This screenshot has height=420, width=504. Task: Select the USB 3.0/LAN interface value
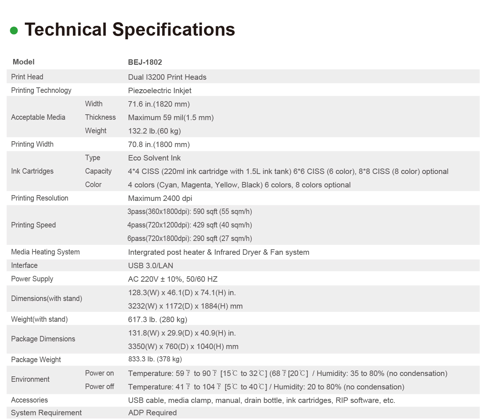(150, 266)
